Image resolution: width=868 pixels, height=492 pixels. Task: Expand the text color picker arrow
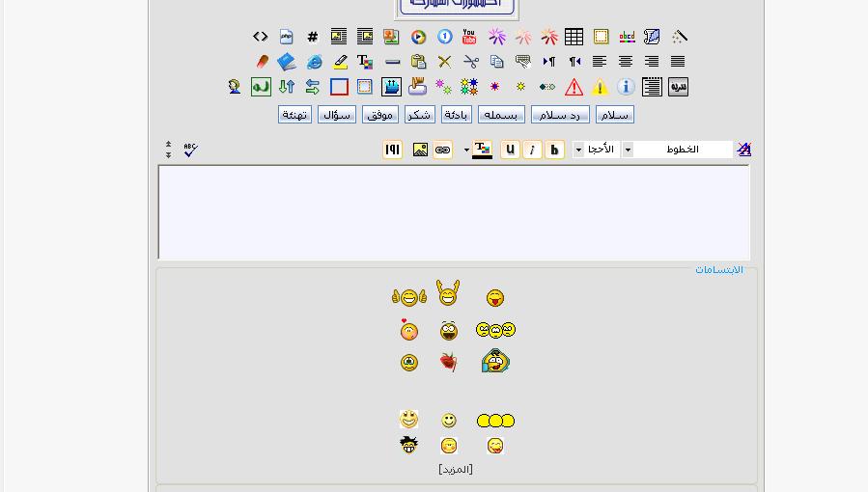tap(466, 150)
